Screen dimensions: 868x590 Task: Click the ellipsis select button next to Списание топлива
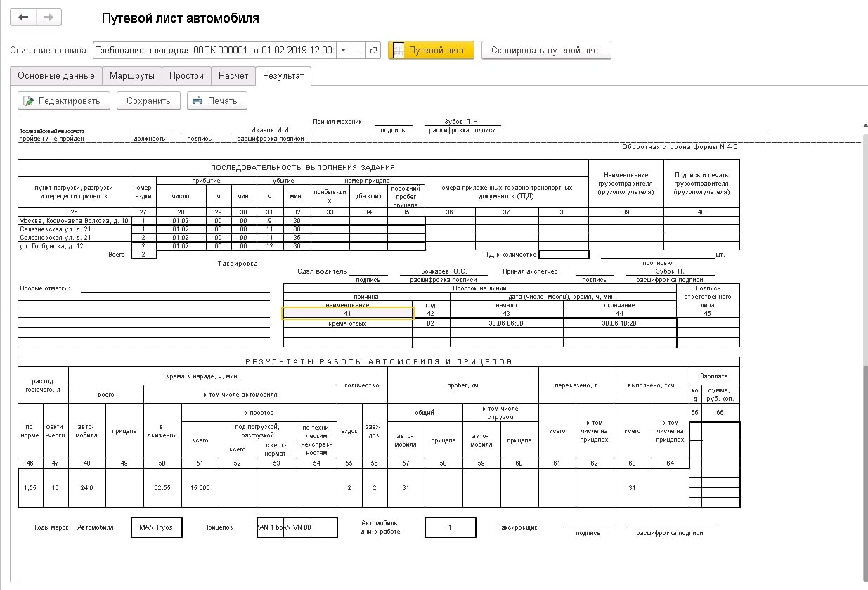tap(358, 51)
